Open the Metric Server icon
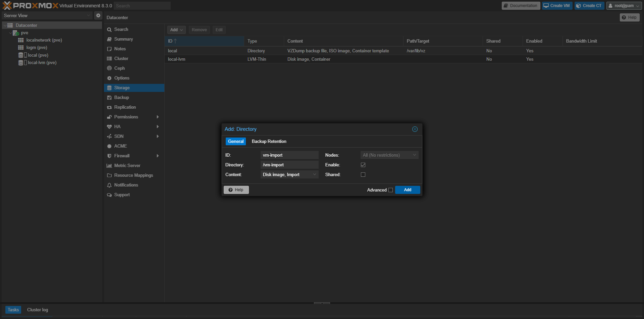Viewport: 644px width, 319px height. pos(110,165)
